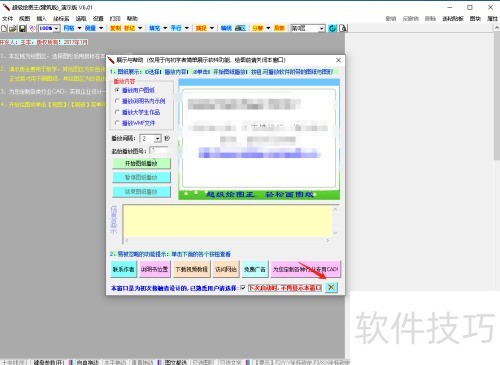The height and width of the screenshot is (365, 500).
Task: Expand the arrow next to 分解
Action: 268,28
